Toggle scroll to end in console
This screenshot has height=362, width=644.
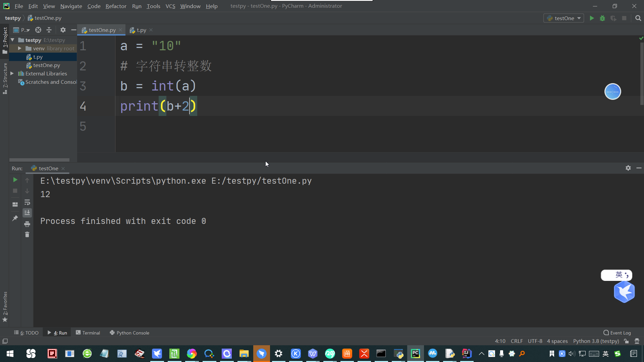click(x=27, y=213)
